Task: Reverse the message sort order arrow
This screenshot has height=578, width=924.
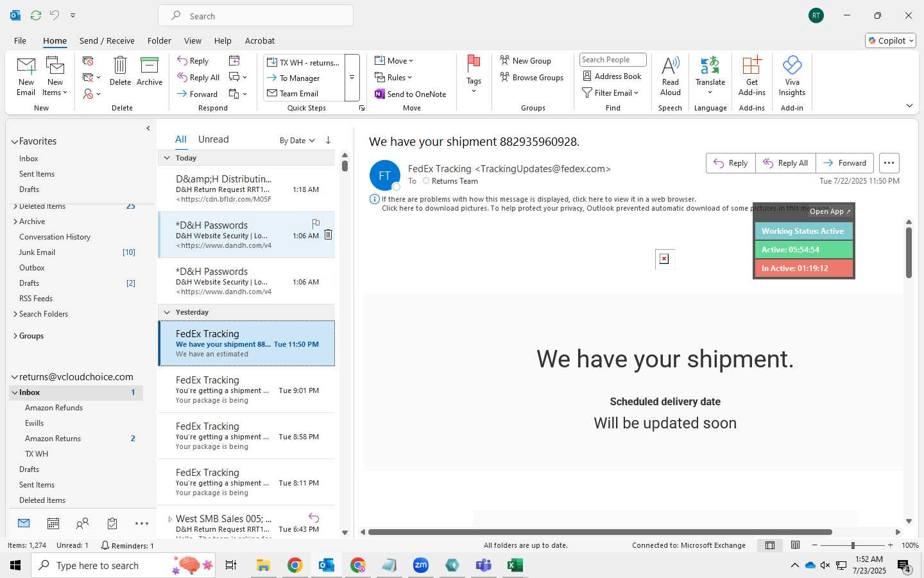Action: [x=328, y=140]
